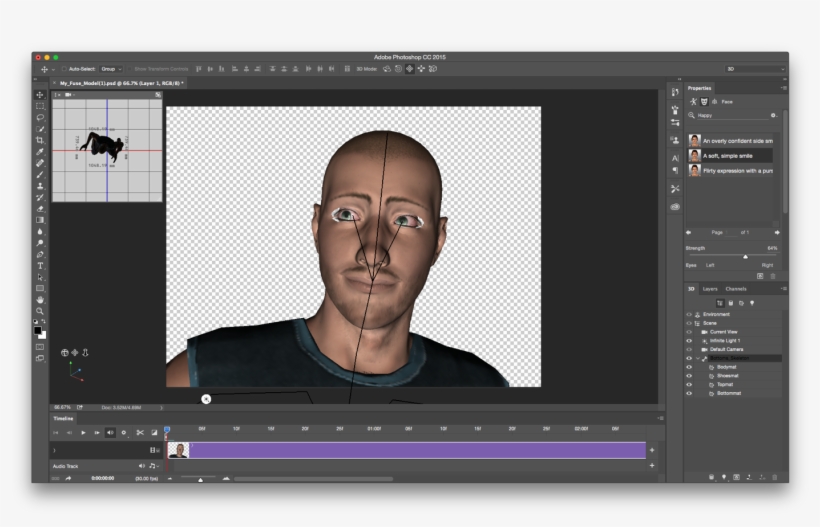Split clip at playhead with scissors
This screenshot has height=527, width=820.
[x=140, y=432]
